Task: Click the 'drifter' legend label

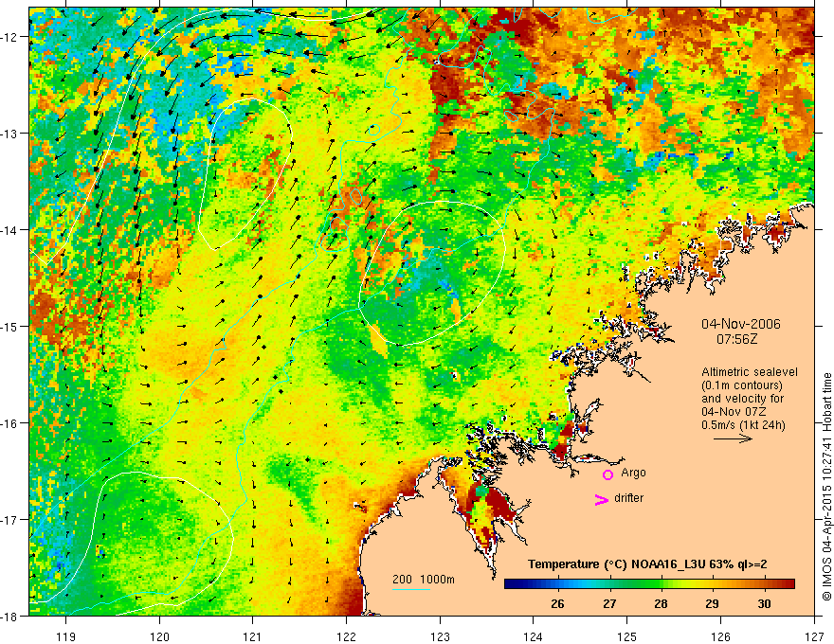Action: 628,498
